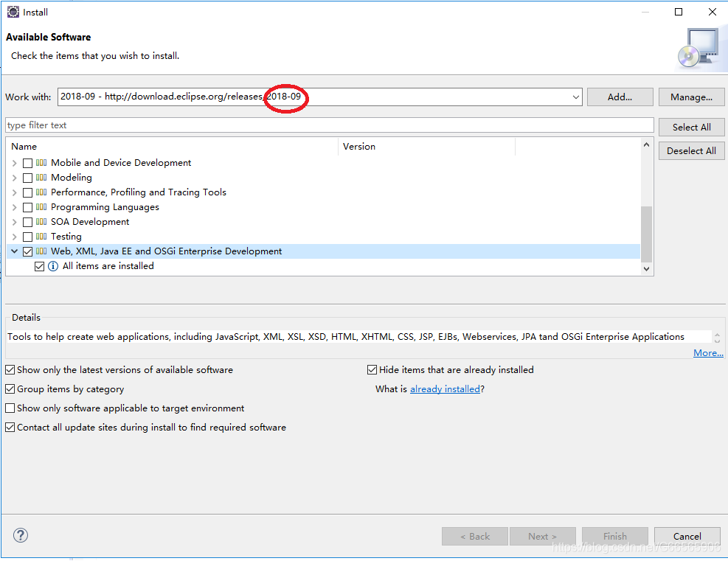Enable Show only software applicable to target environment
728x561 pixels.
pos(10,408)
